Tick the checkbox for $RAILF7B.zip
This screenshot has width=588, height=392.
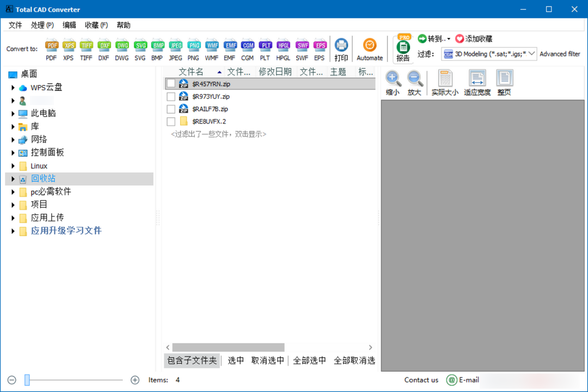pos(170,108)
